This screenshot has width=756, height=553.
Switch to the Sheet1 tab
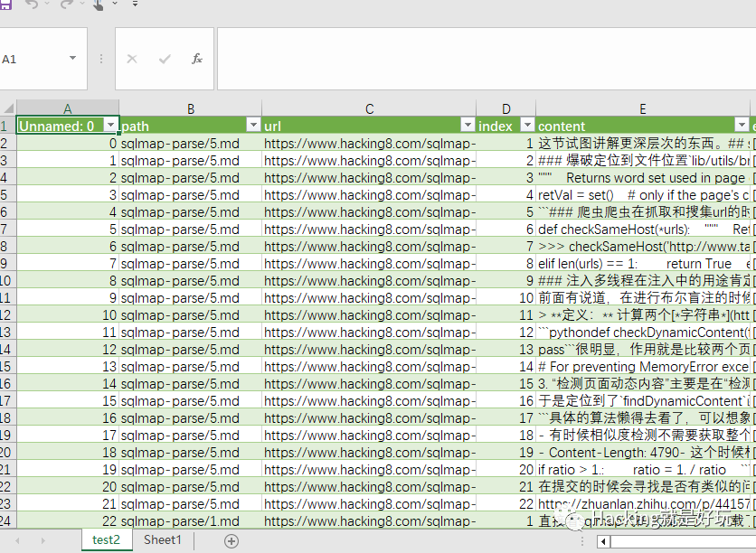(x=163, y=540)
